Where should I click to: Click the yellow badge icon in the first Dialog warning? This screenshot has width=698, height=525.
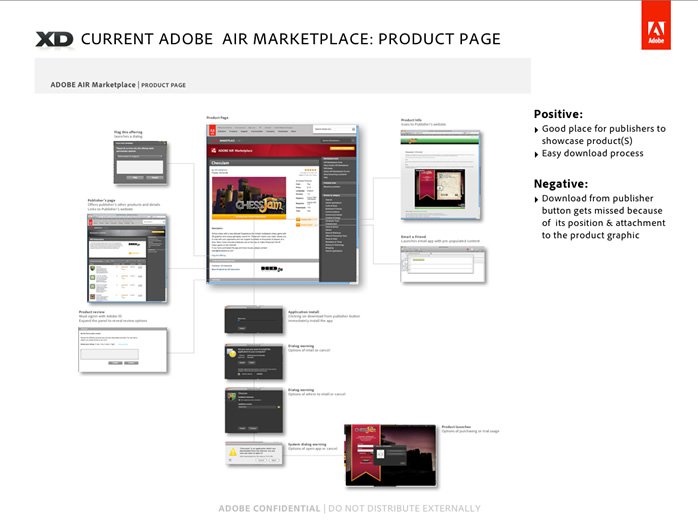(231, 353)
